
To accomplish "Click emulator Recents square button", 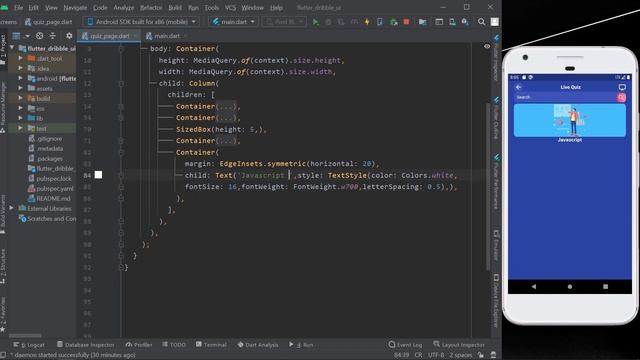I will pyautogui.click(x=605, y=287).
